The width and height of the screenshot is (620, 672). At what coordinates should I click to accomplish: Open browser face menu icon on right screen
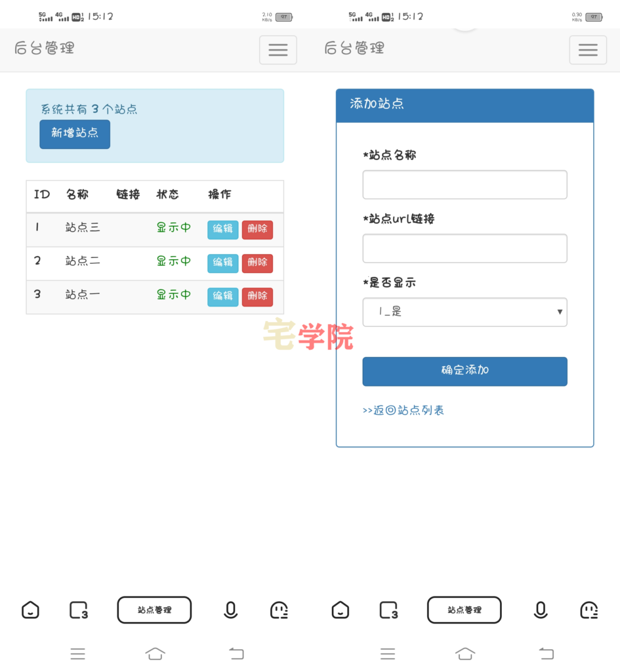(589, 610)
